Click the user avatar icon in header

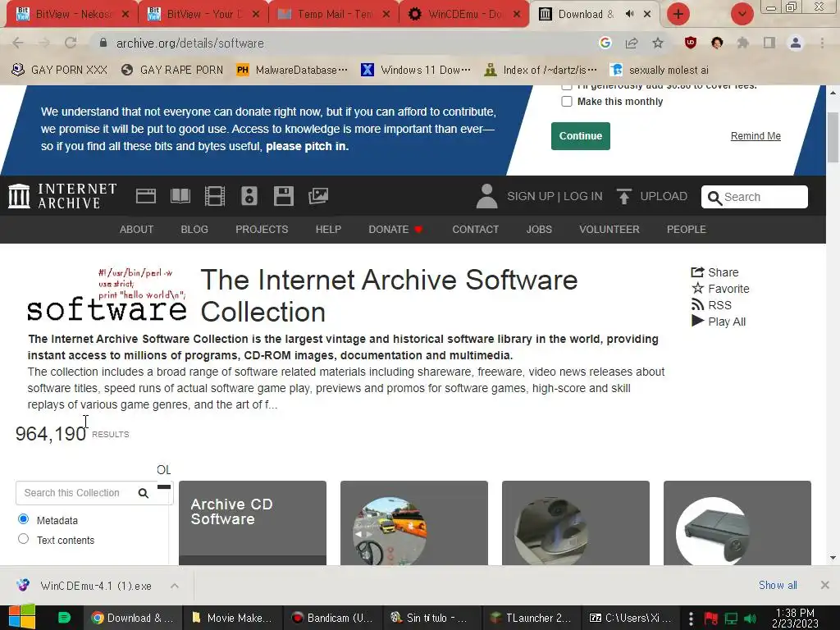pos(486,196)
